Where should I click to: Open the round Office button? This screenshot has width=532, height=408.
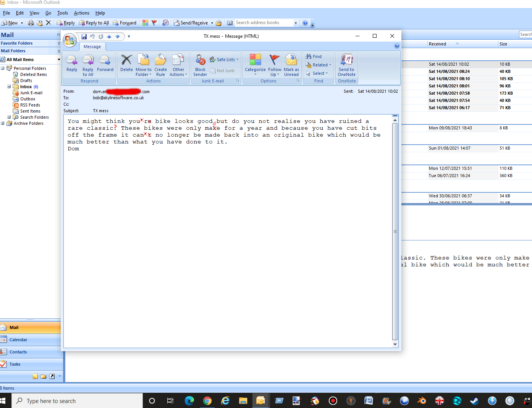[x=70, y=40]
